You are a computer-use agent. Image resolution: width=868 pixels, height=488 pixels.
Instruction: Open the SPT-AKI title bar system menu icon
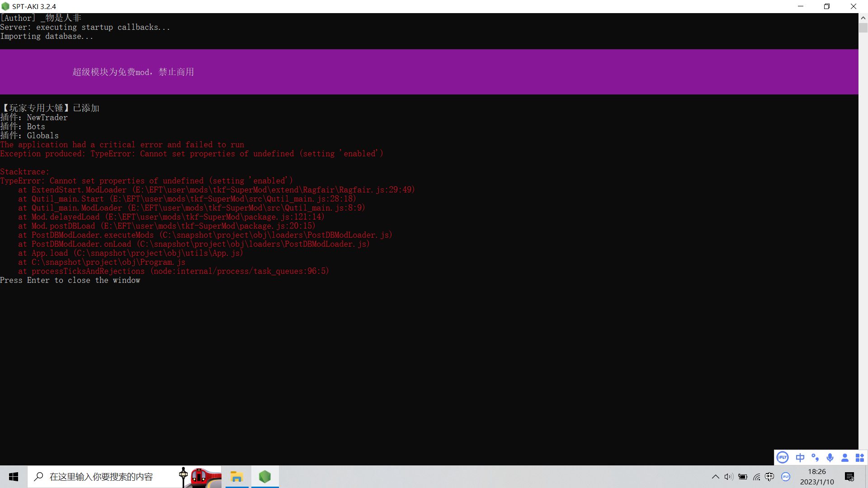(x=5, y=6)
